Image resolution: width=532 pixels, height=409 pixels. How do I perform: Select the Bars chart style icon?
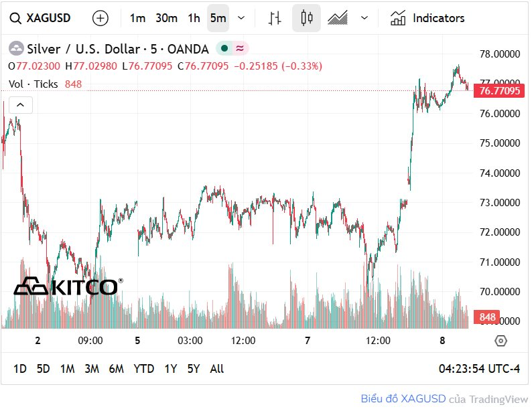click(274, 18)
